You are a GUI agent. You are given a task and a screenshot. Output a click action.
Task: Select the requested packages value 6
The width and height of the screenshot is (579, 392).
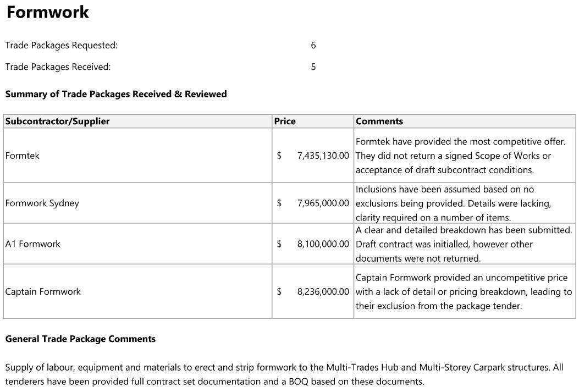click(x=313, y=46)
